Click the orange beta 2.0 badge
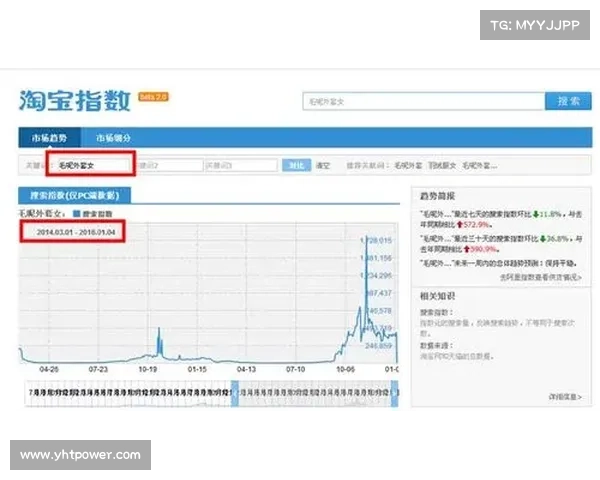600x480 pixels. 153,97
